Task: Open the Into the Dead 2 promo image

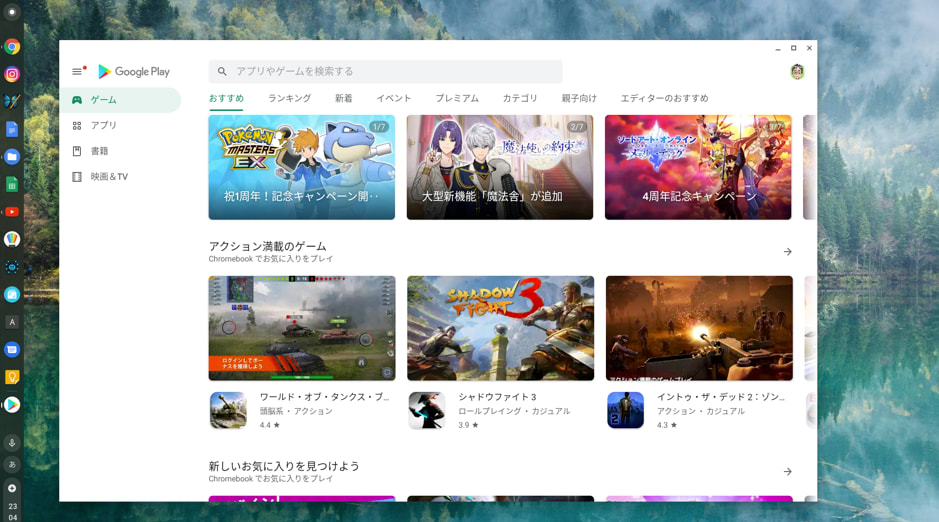Action: tap(699, 328)
